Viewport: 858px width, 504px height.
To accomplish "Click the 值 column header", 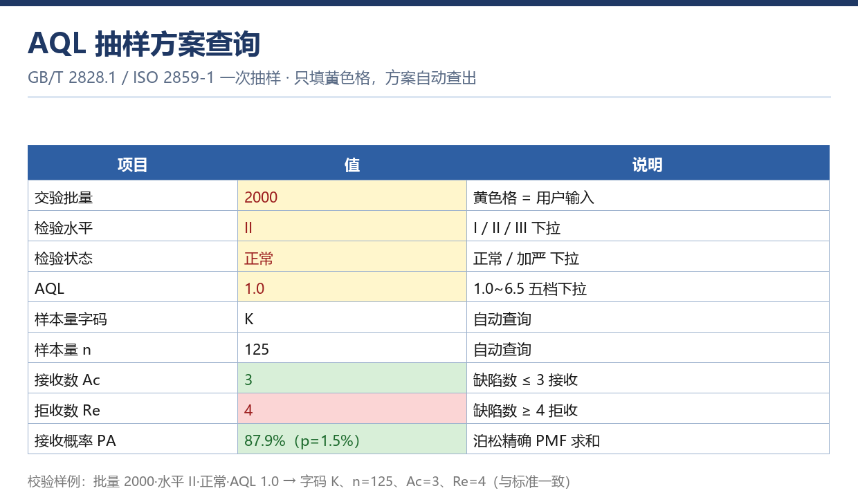I will click(x=352, y=163).
